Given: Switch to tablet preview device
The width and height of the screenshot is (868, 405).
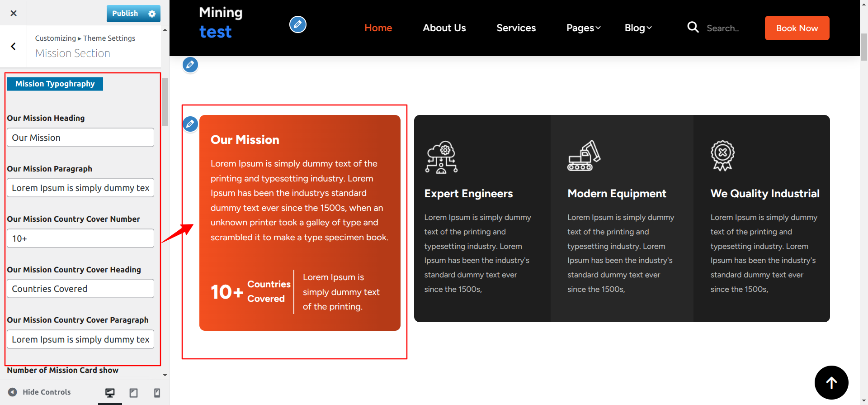Looking at the screenshot, I should pyautogui.click(x=133, y=392).
